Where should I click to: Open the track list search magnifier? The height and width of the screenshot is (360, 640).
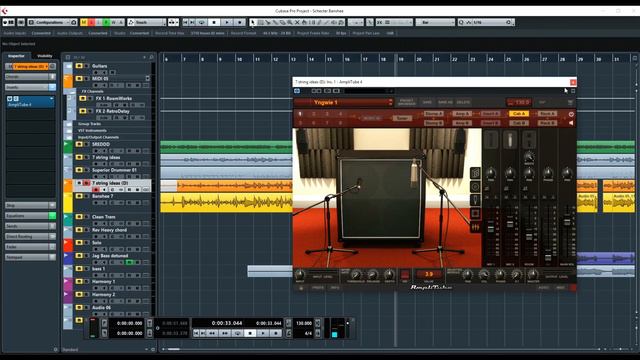(x=151, y=58)
